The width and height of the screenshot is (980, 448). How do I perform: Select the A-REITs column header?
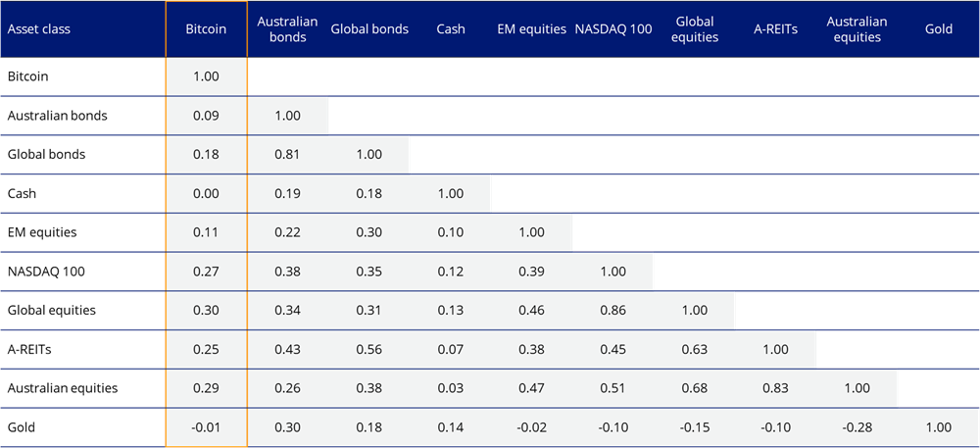(x=776, y=29)
